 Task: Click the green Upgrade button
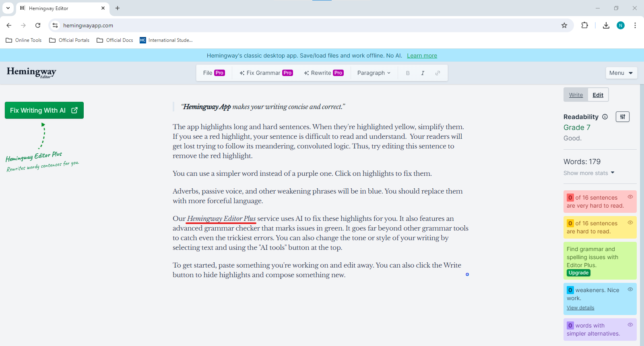coord(578,273)
